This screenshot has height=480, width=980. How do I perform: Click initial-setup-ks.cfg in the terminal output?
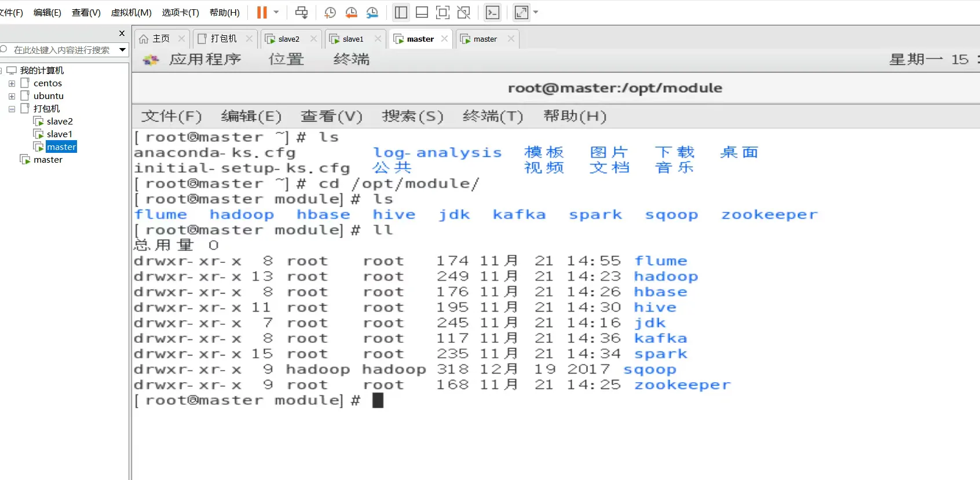[242, 168]
